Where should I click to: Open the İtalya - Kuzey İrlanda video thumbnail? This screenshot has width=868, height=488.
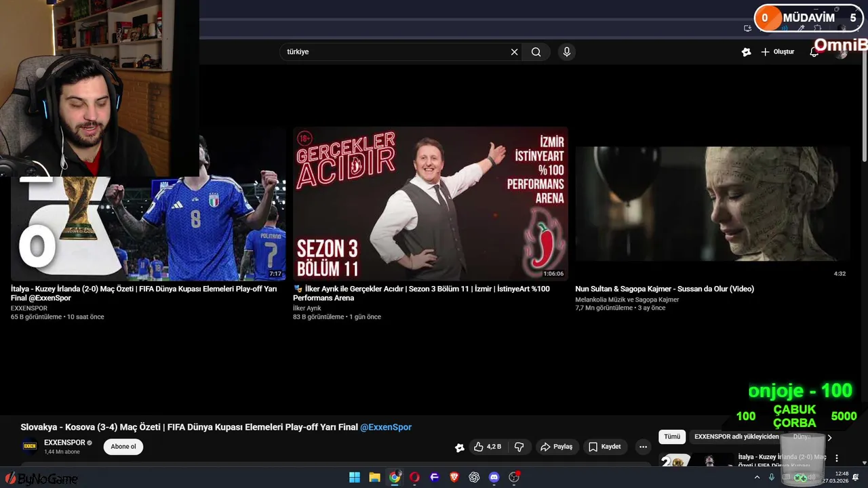click(x=148, y=203)
